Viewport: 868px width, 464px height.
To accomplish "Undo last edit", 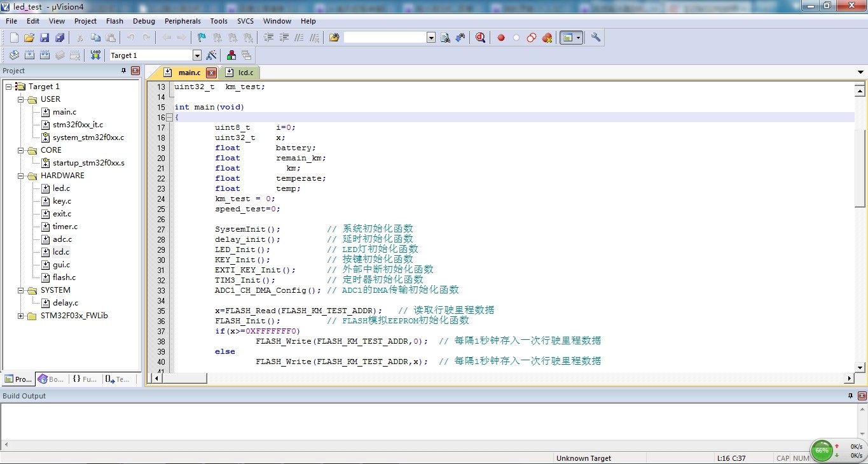I will tap(131, 38).
